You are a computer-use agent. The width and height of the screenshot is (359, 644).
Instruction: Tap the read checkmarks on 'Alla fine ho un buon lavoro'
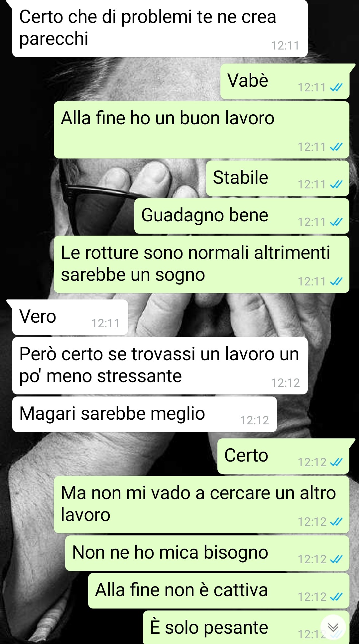(336, 147)
